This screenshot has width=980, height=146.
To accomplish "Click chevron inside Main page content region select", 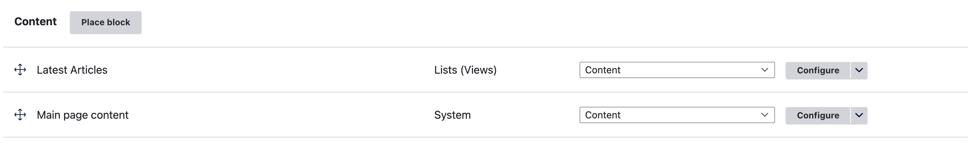I will [x=764, y=115].
